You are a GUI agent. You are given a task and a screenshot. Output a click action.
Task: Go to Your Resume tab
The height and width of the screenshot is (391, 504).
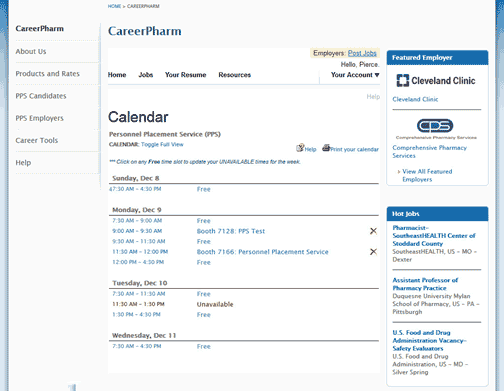[185, 75]
